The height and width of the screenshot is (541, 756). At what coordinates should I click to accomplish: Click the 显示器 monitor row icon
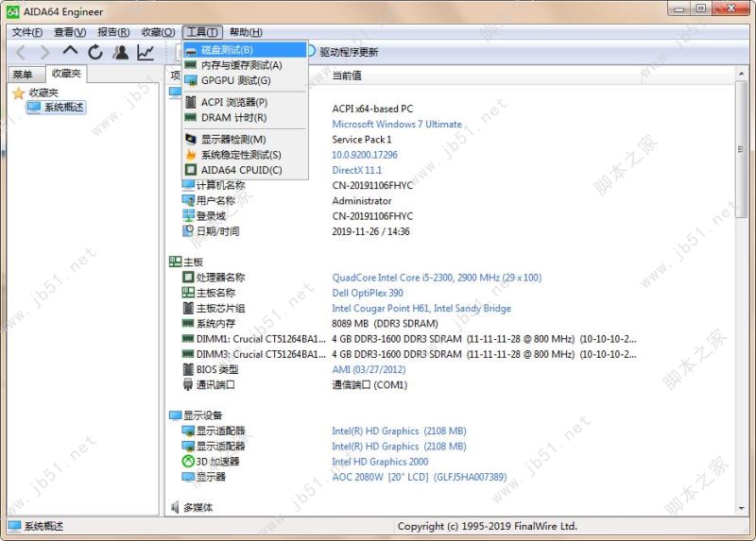point(188,477)
